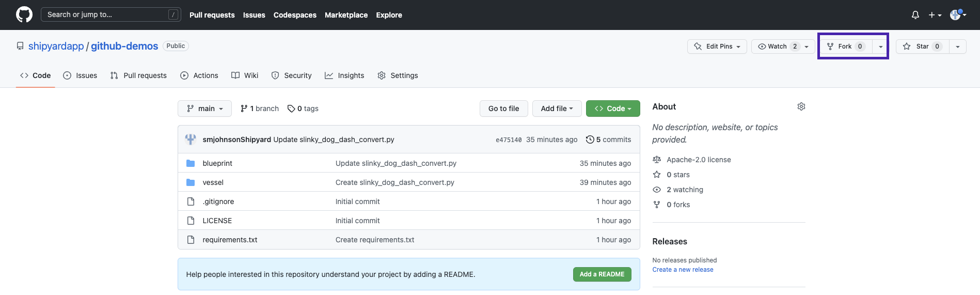Open the .gitignore row's Initial commit message
The height and width of the screenshot is (295, 980).
[357, 201]
